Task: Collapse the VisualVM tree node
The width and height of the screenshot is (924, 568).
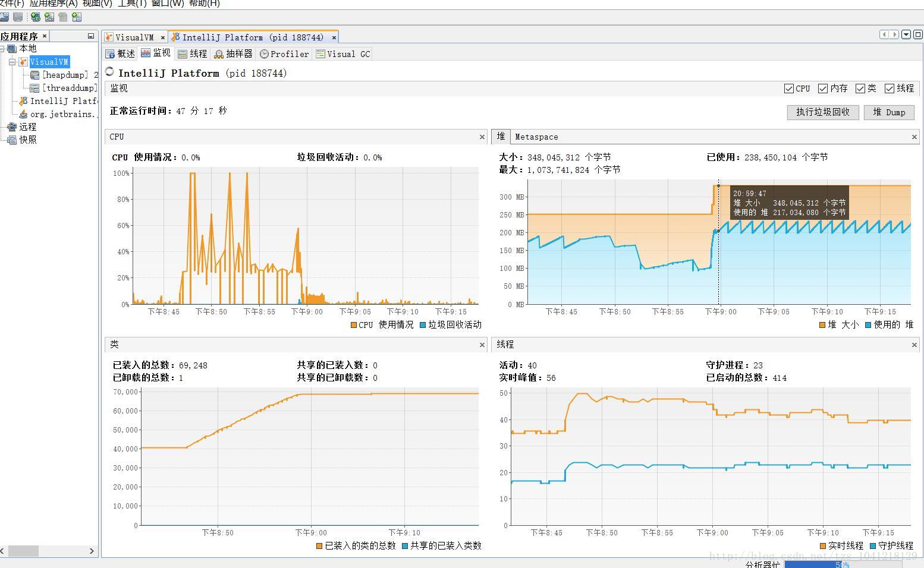Action: [12, 62]
